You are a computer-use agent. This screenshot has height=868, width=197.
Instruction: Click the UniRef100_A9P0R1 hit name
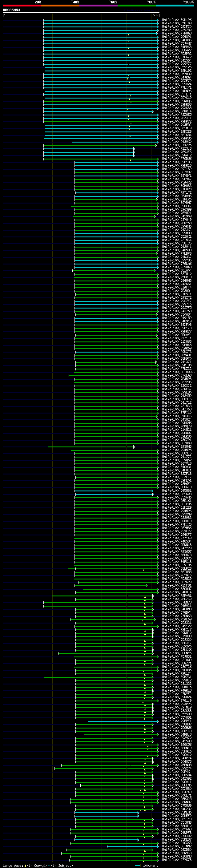(177, 595)
